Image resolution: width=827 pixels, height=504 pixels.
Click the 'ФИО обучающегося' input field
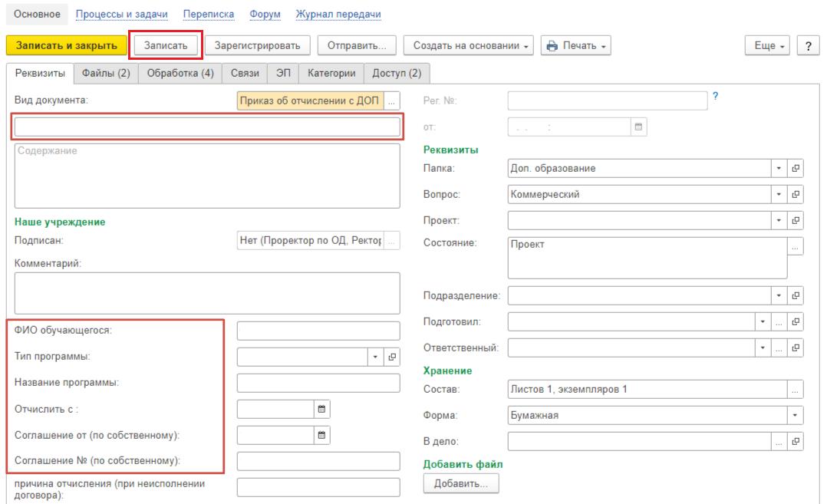(318, 331)
